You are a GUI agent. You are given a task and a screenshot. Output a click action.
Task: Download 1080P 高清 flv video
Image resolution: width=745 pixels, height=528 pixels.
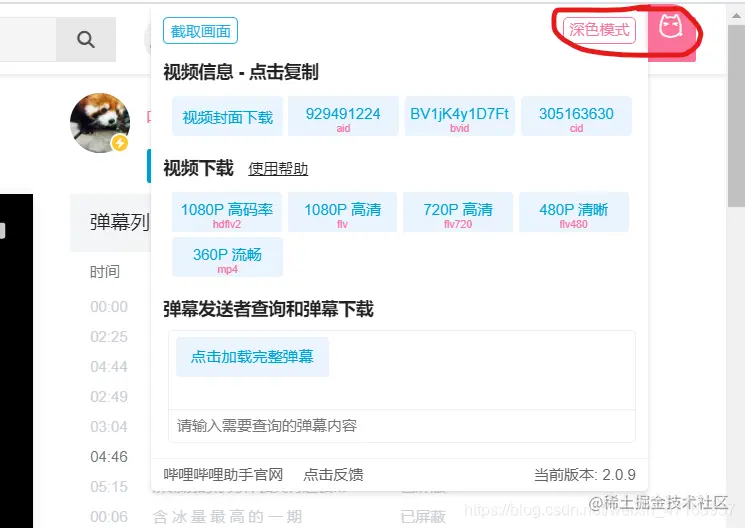[342, 212]
